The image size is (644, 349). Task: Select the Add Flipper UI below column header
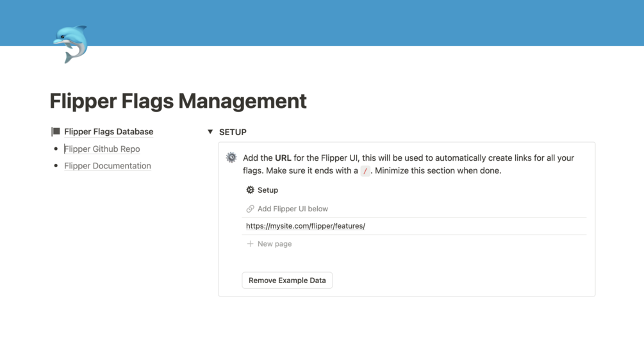pyautogui.click(x=293, y=209)
